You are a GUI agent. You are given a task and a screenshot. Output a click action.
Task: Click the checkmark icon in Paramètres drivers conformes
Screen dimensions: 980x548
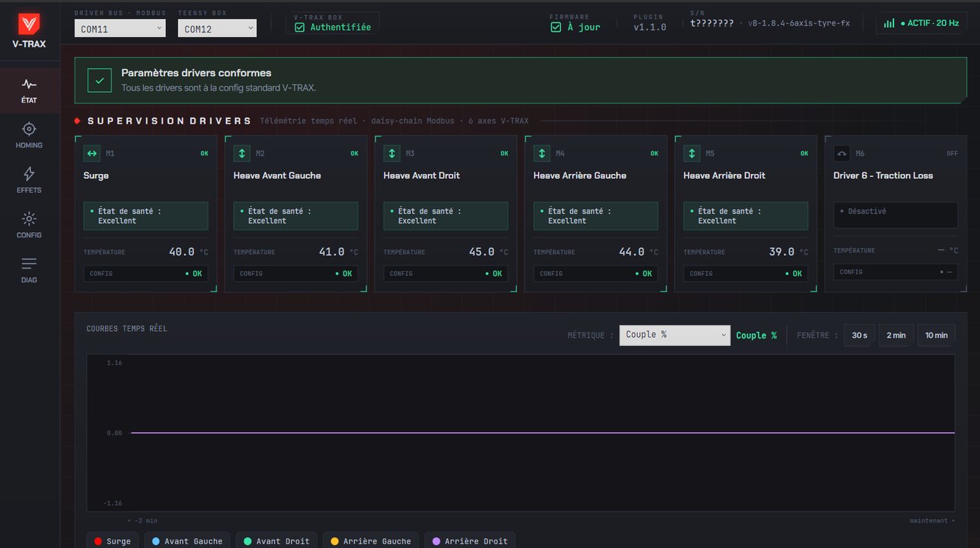[100, 81]
